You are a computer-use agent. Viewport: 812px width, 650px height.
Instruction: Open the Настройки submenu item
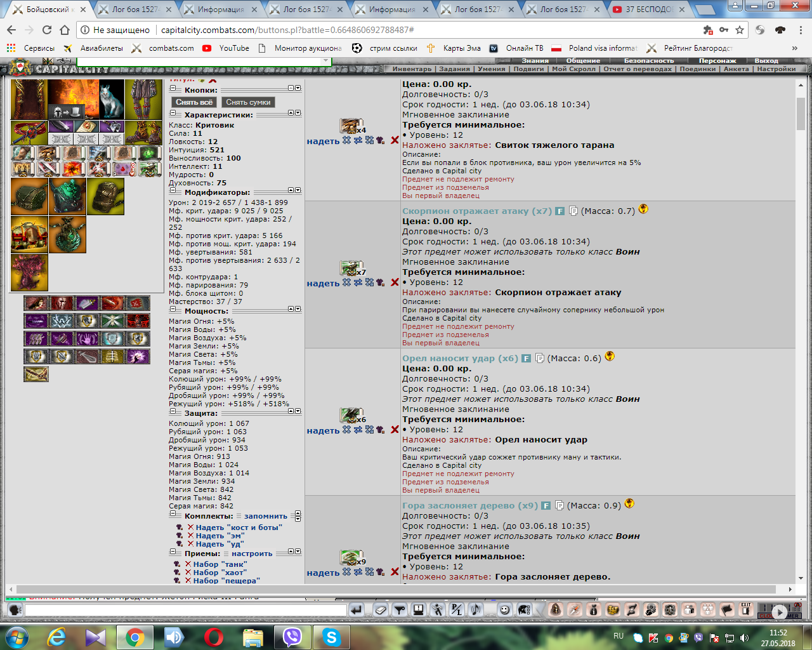click(776, 69)
